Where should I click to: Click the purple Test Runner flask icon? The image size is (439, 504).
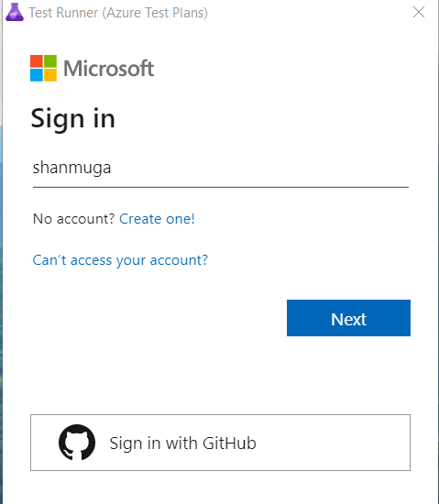coord(15,12)
